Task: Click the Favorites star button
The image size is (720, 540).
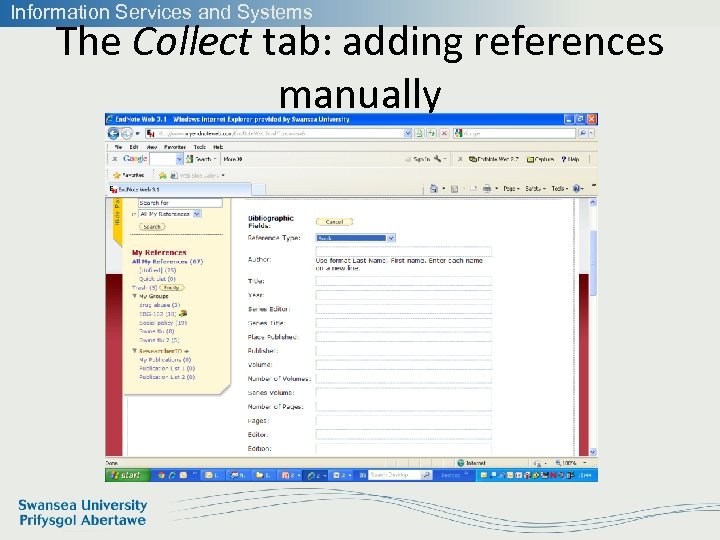Action: coord(129,175)
